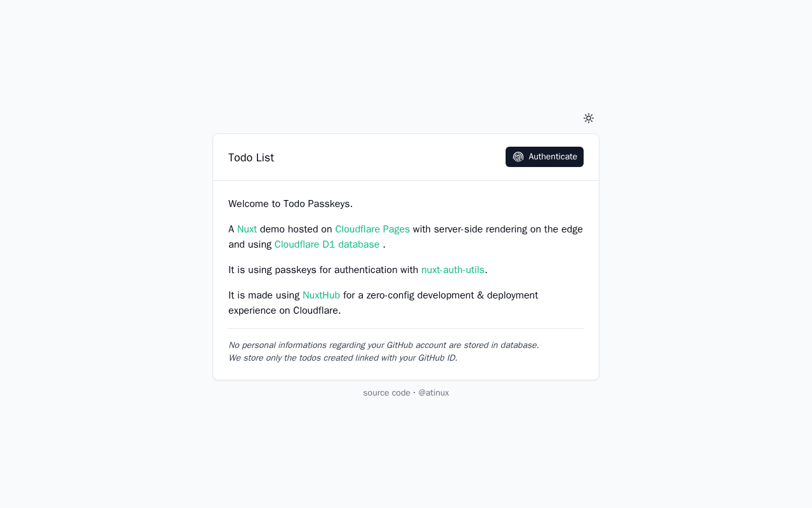Toggle the sun icon color mode
Image resolution: width=812 pixels, height=508 pixels.
589,118
